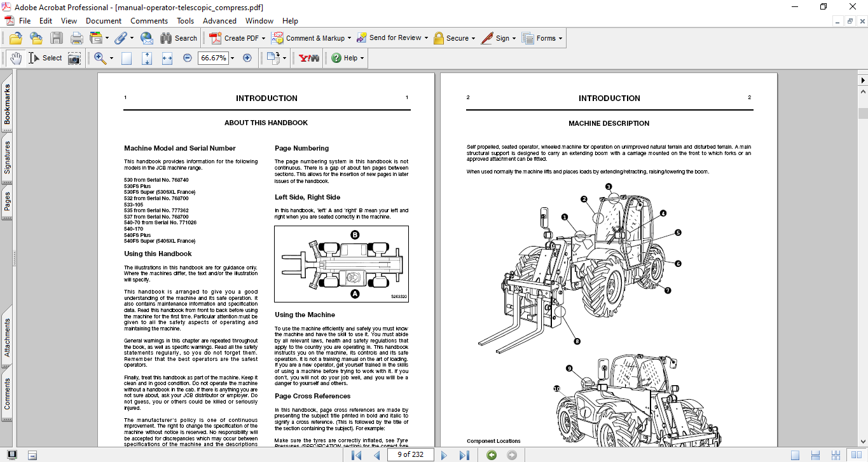Click the Email envelope globe icon
Viewport: 868px width, 462px height.
146,38
